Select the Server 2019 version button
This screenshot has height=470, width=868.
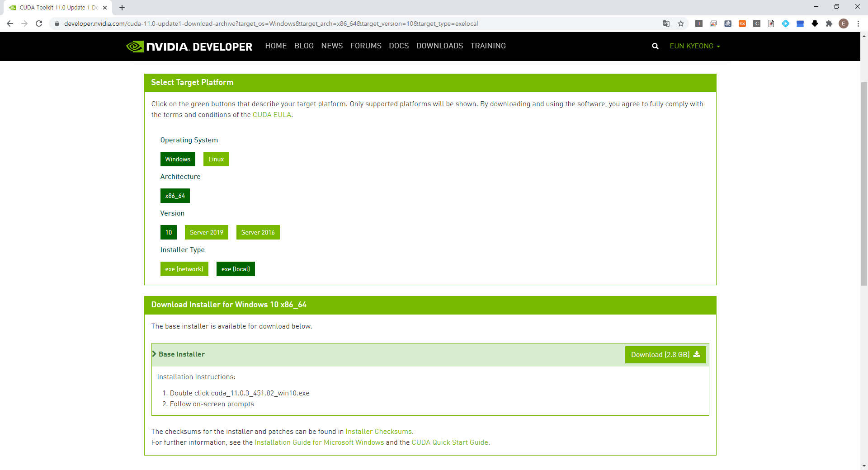pos(207,232)
